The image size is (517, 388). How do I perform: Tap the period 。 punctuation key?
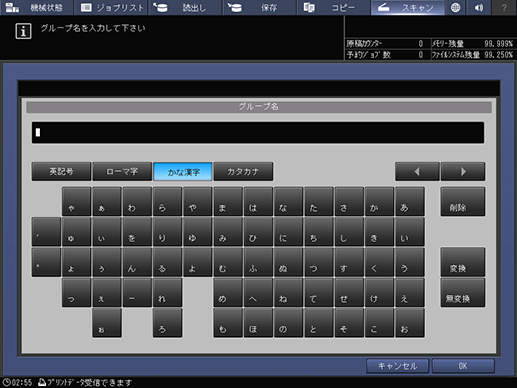(46, 262)
